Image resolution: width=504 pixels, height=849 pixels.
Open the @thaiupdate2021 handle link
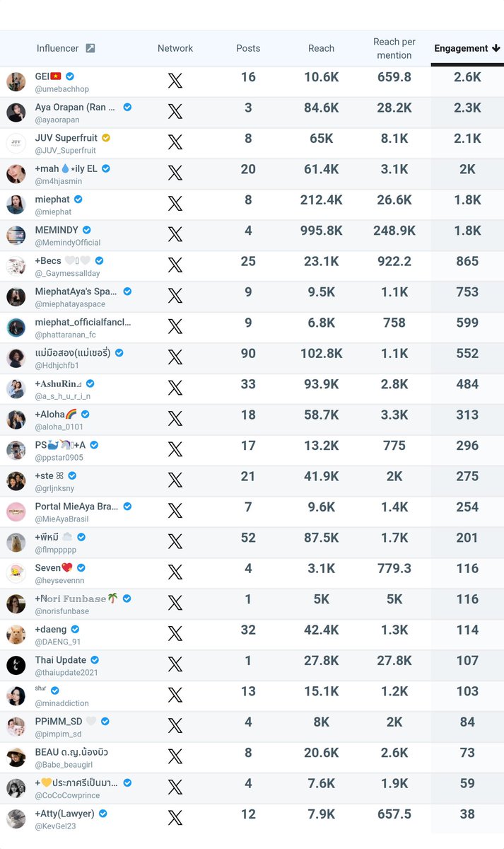click(x=66, y=673)
